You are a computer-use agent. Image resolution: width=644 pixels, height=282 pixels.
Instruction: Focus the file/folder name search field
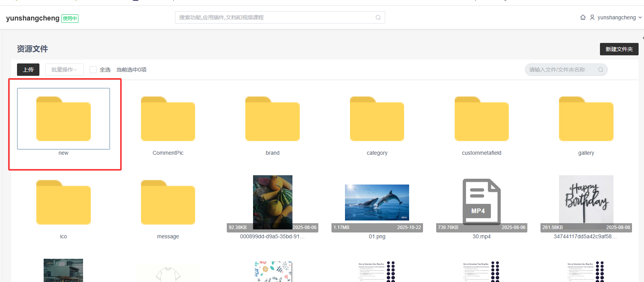pyautogui.click(x=560, y=70)
